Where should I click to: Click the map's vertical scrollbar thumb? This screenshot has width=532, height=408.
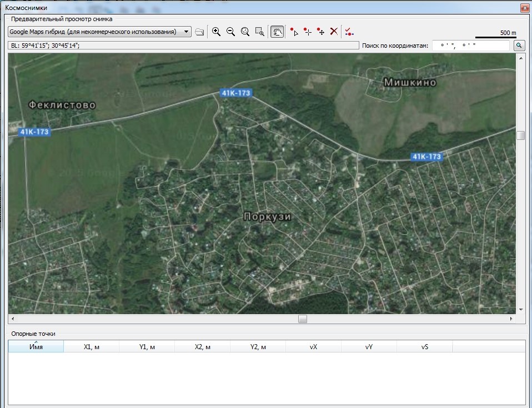pyautogui.click(x=520, y=135)
